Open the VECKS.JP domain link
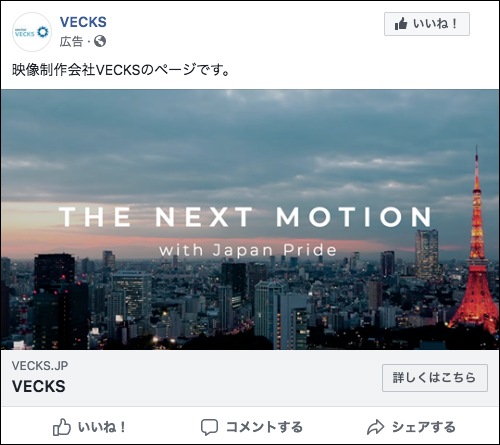The image size is (500, 445). pyautogui.click(x=40, y=366)
